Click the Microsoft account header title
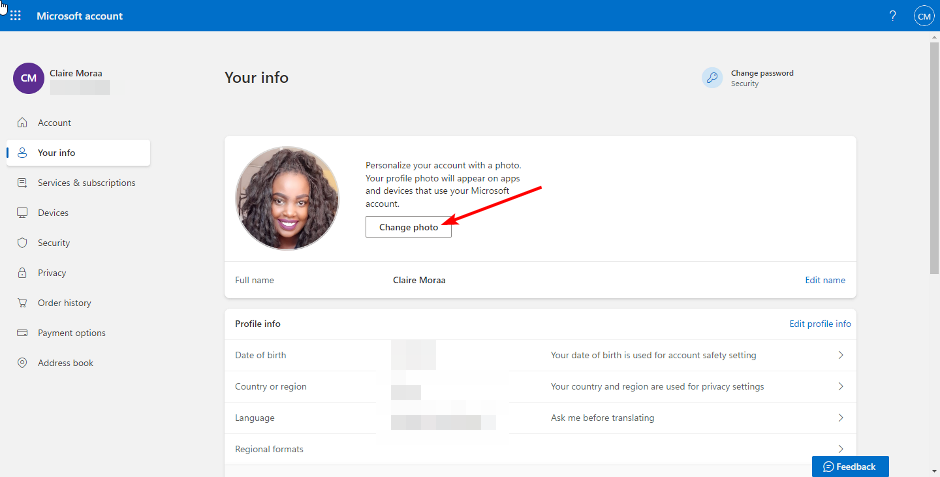 (79, 16)
